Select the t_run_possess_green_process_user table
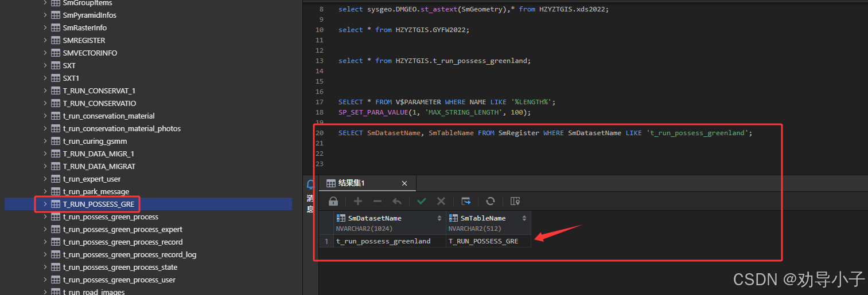The width and height of the screenshot is (868, 295). [119, 280]
